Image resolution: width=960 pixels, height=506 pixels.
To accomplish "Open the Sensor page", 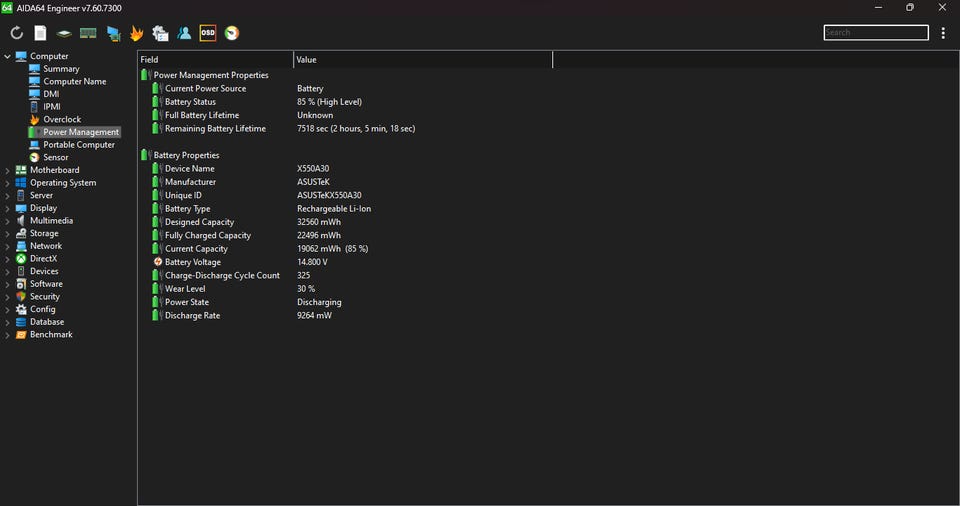I will click(x=55, y=157).
